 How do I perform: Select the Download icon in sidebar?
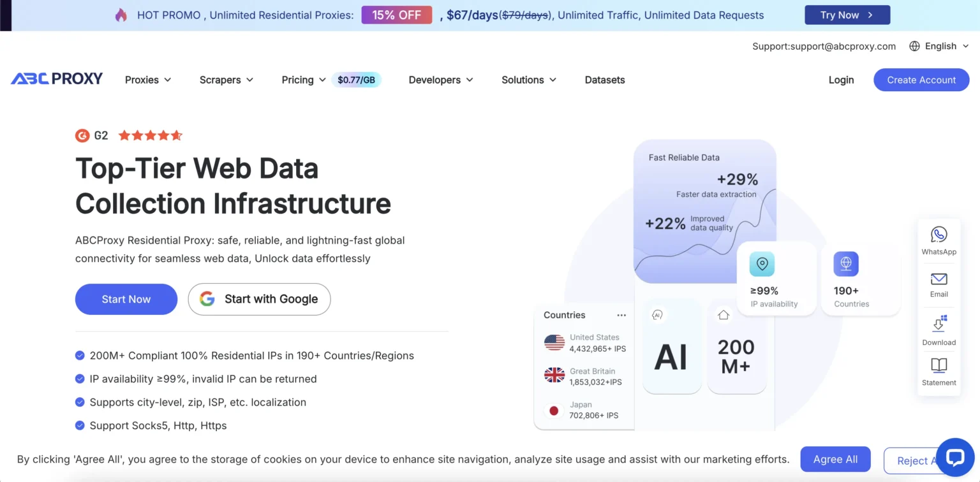coord(939,327)
